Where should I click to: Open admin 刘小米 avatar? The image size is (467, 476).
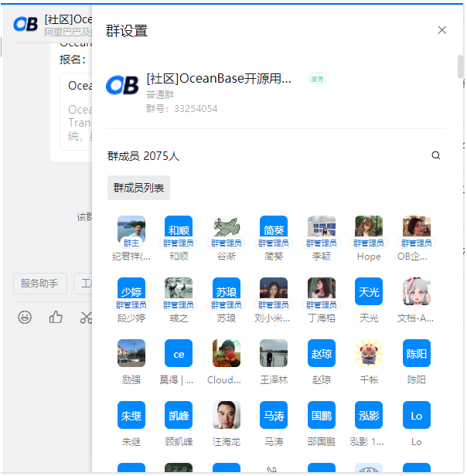click(274, 291)
